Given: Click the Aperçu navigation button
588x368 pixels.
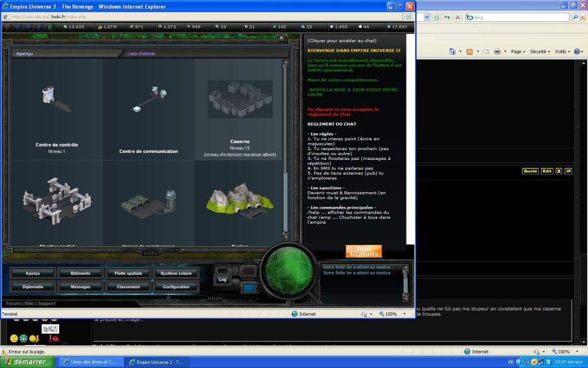Looking at the screenshot, I should pyautogui.click(x=33, y=273).
